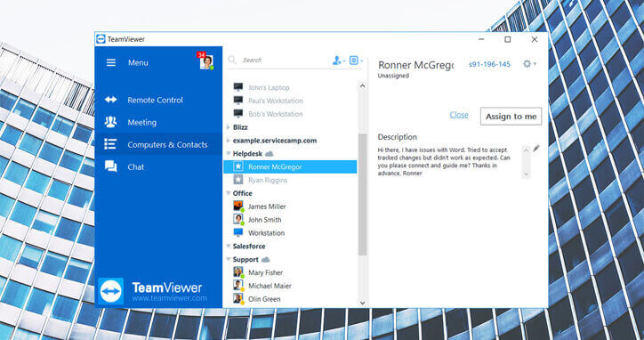
Task: Click the contacts list scrollbar down arrow
Action: click(x=362, y=303)
